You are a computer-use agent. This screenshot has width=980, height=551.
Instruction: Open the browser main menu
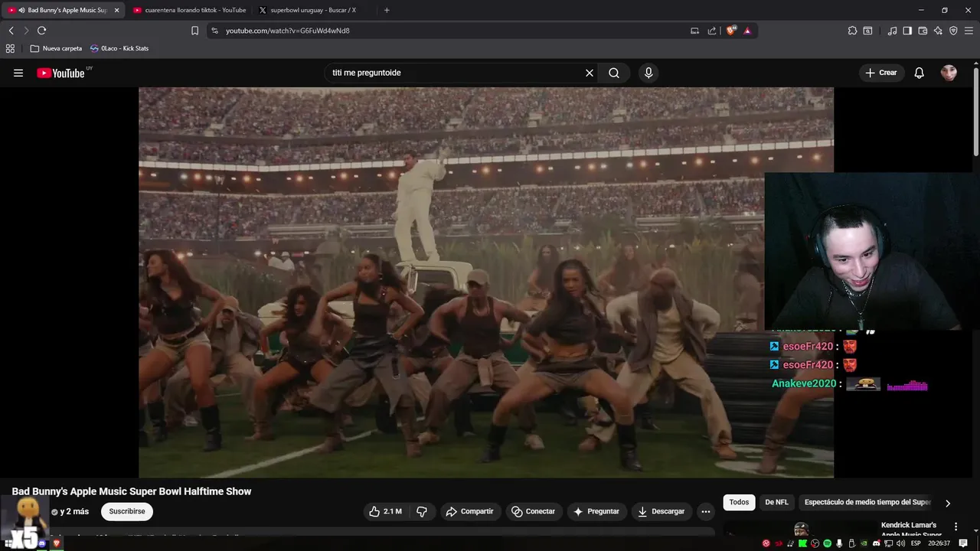[969, 31]
